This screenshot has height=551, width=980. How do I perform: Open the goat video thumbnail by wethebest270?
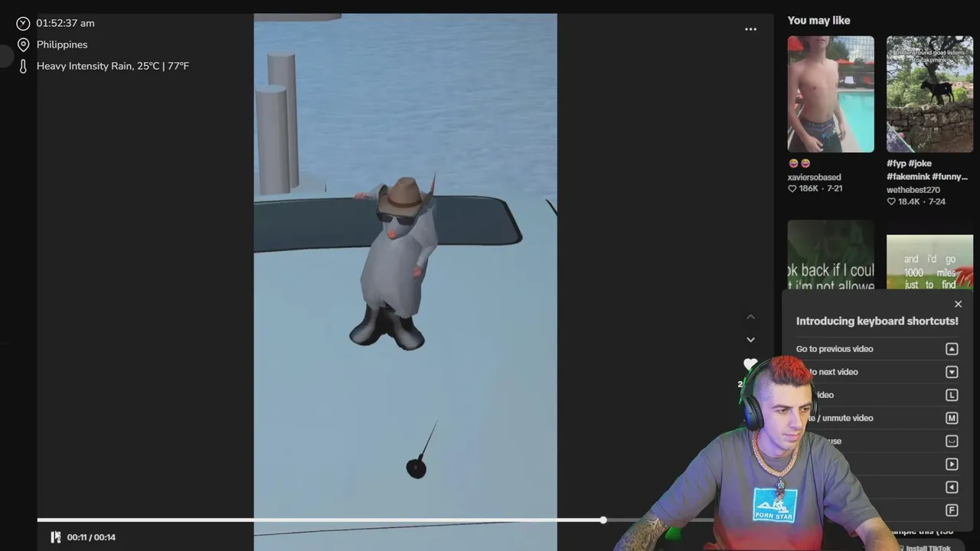point(929,94)
